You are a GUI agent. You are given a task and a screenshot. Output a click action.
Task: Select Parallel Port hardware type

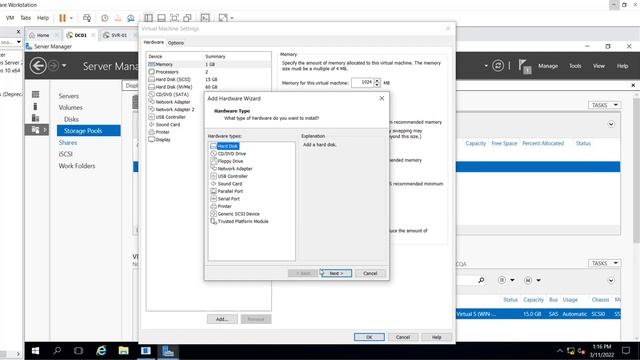[x=227, y=191]
